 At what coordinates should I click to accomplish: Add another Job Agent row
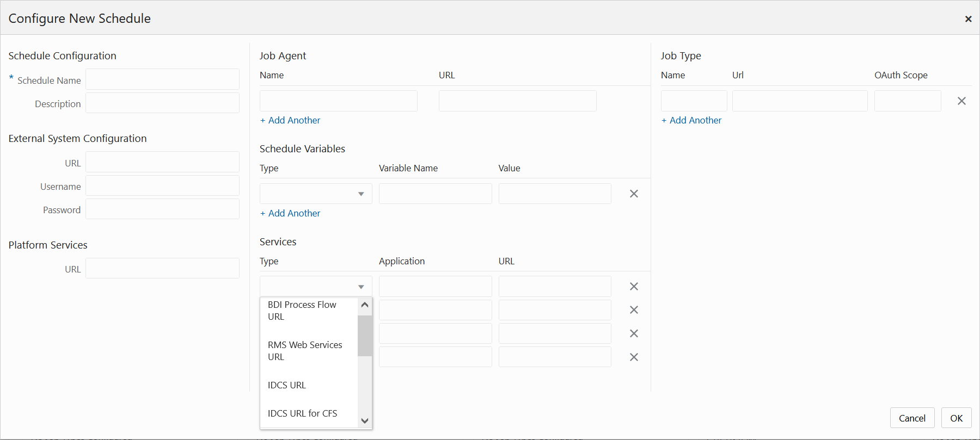290,120
